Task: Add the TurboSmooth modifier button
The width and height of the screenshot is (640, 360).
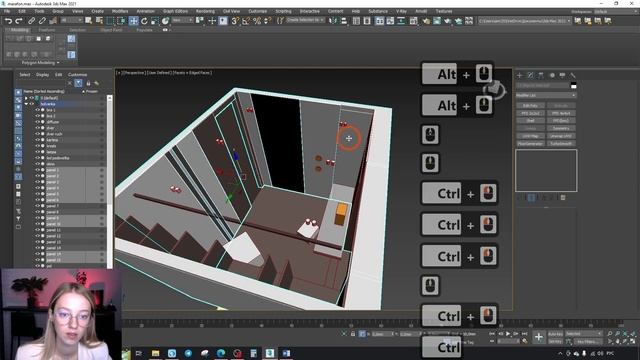Action: pyautogui.click(x=561, y=144)
